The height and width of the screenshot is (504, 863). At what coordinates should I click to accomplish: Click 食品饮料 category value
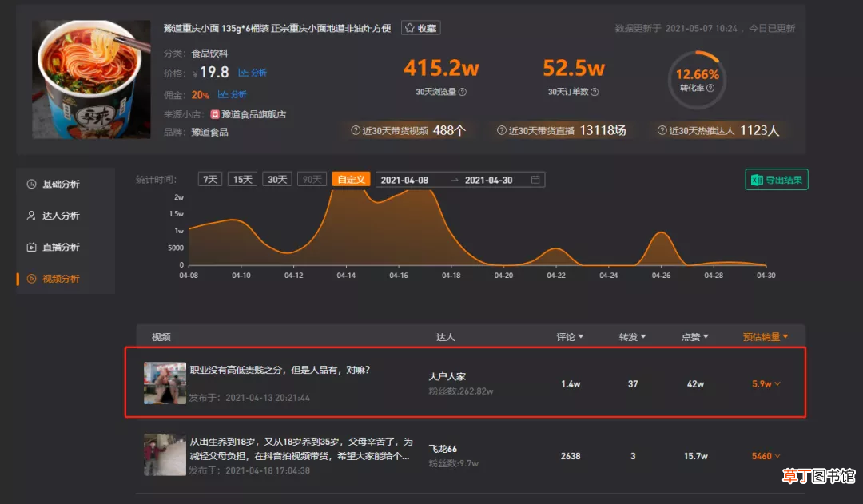[x=209, y=54]
